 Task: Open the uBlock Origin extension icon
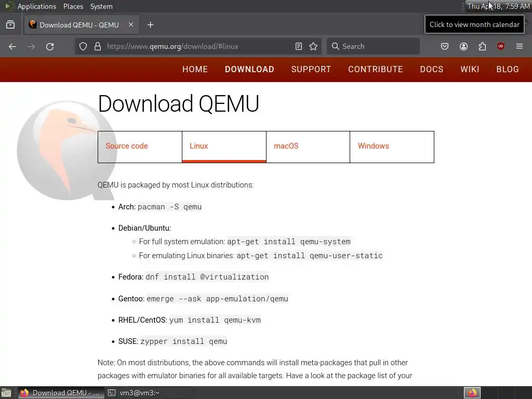pos(501,46)
